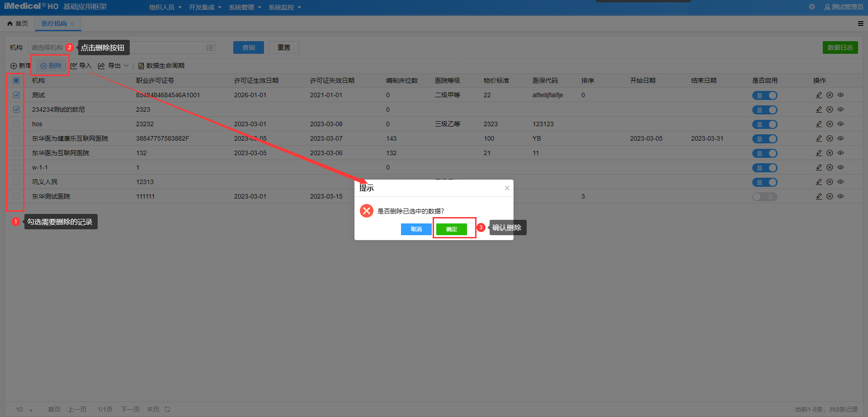
Task: Toggle the 是否启用 switch for 东华测试医院
Action: point(764,197)
